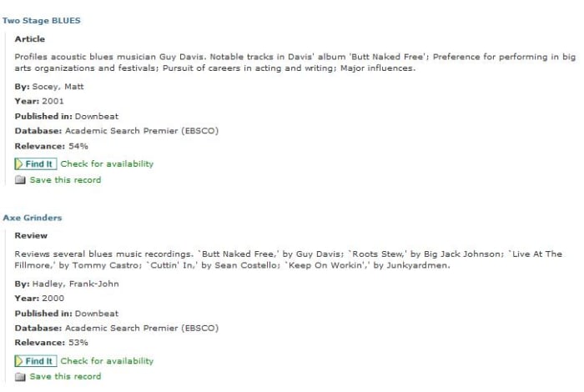
Task: Click Academic Search Premier database in first record
Action: (x=142, y=131)
